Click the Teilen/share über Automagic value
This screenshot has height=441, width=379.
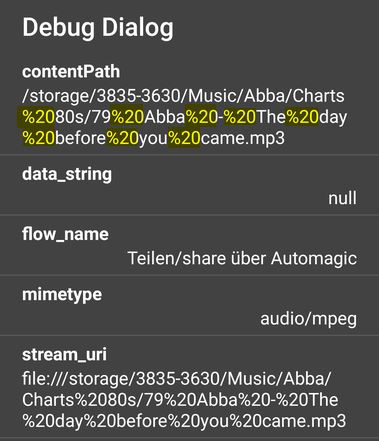coord(242,259)
